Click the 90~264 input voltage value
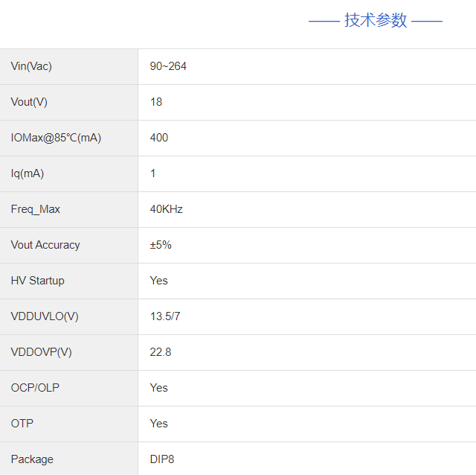This screenshot has height=475, width=476. click(168, 66)
